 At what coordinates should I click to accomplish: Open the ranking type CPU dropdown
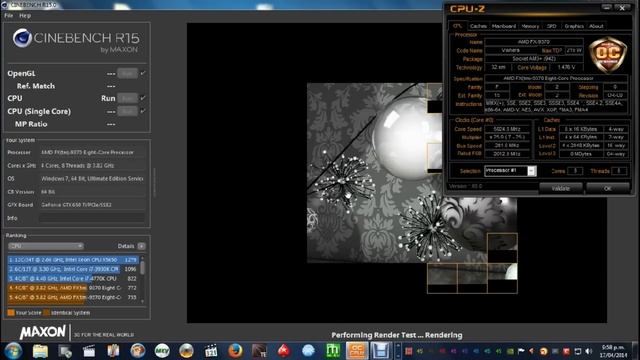(x=46, y=246)
